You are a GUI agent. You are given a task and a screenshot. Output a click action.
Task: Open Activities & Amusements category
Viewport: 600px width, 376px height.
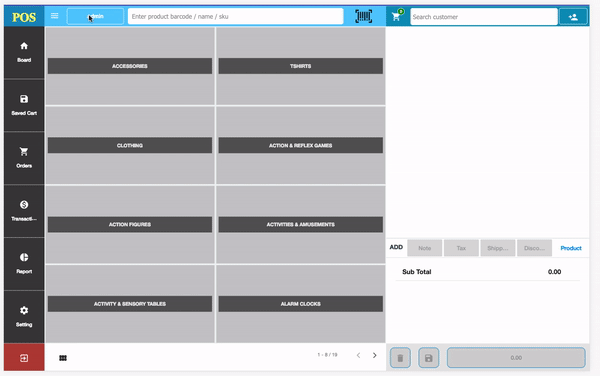(x=300, y=225)
